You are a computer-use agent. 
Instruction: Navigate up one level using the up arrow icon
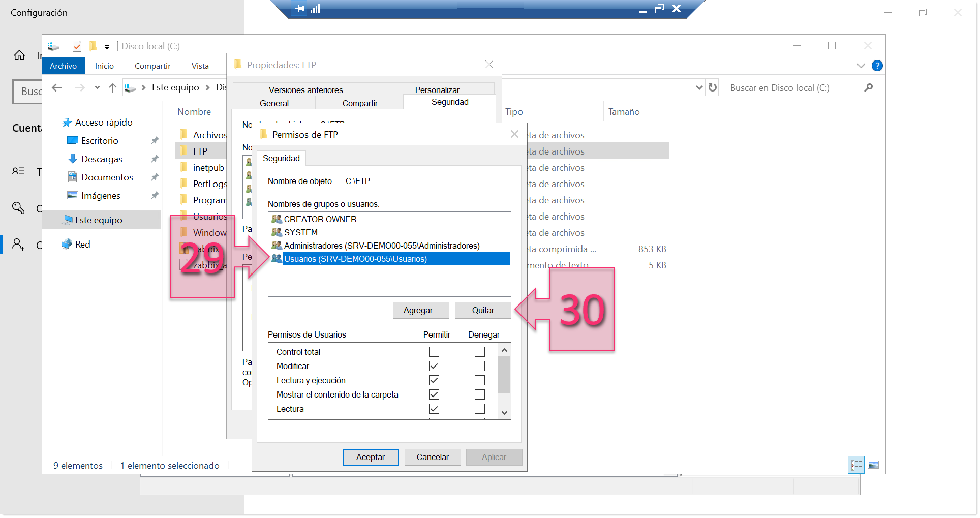tap(112, 87)
